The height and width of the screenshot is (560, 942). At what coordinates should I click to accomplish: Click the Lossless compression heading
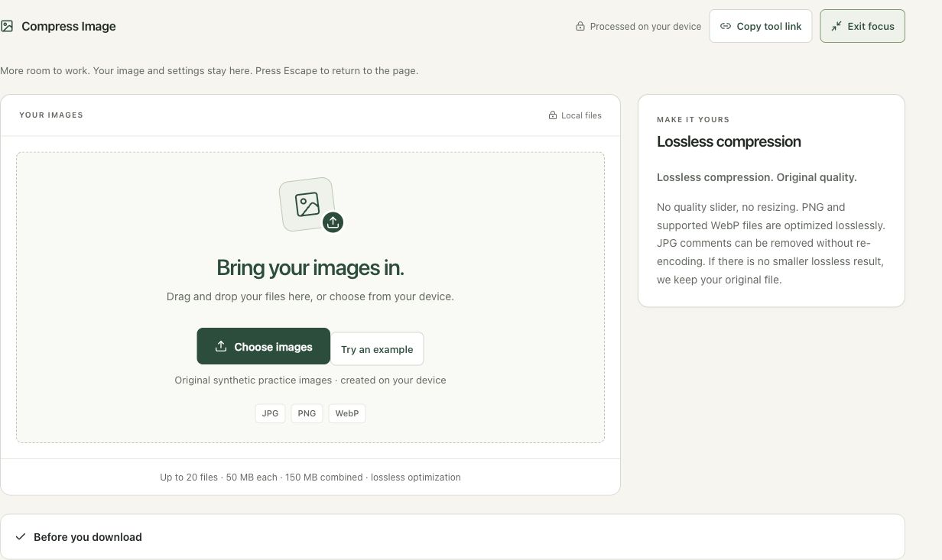click(x=729, y=141)
